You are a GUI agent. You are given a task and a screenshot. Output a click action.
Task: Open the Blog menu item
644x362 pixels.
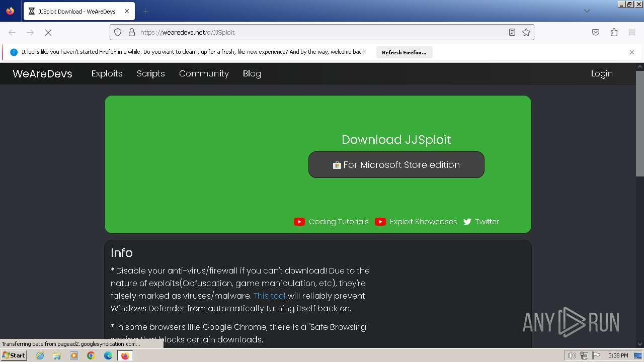pos(252,73)
